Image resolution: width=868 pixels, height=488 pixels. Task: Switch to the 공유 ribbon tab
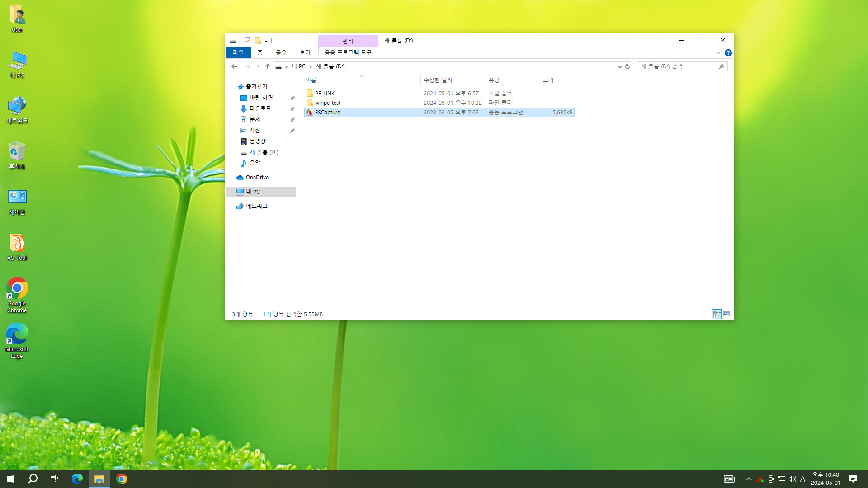(281, 53)
